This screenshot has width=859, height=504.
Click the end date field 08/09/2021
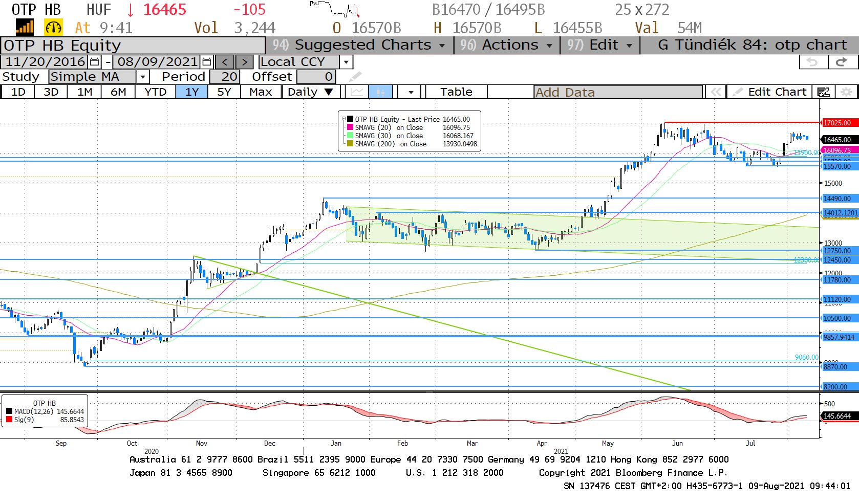click(x=157, y=62)
